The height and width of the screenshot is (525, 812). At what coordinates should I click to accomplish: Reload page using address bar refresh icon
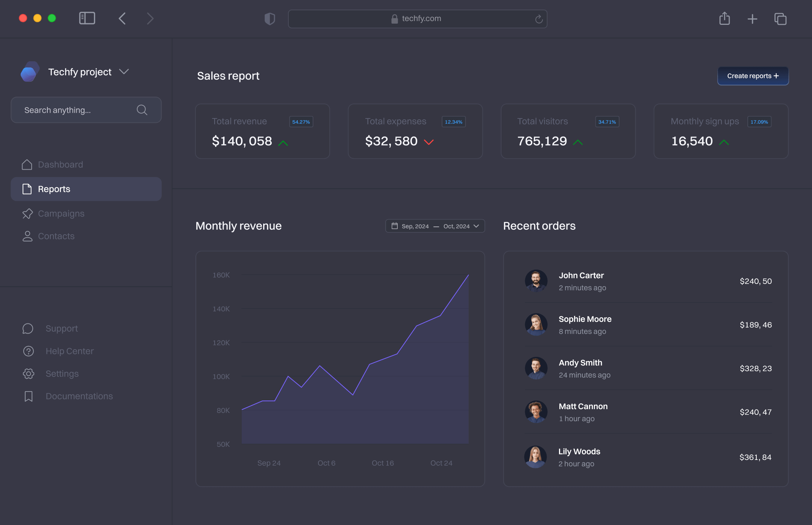click(539, 19)
